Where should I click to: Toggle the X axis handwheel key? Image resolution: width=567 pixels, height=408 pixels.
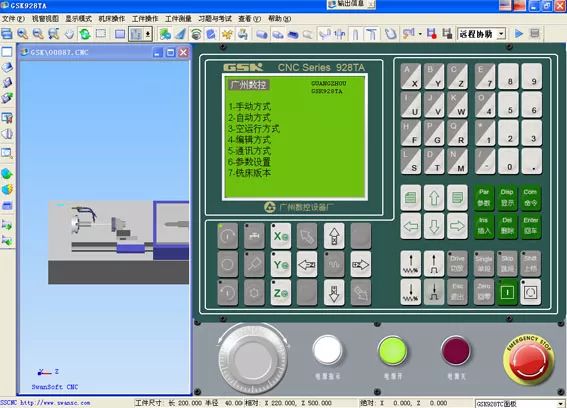click(281, 236)
